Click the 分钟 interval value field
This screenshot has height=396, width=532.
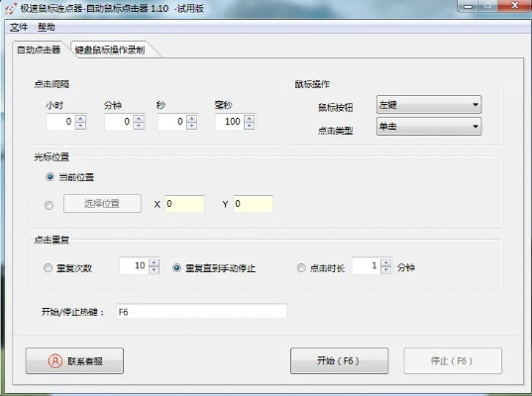tap(119, 122)
